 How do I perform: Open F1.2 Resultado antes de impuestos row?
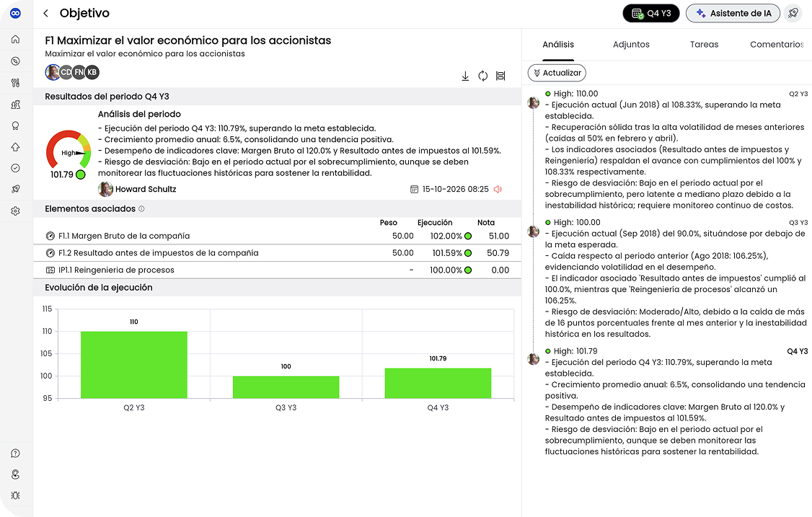(277, 253)
